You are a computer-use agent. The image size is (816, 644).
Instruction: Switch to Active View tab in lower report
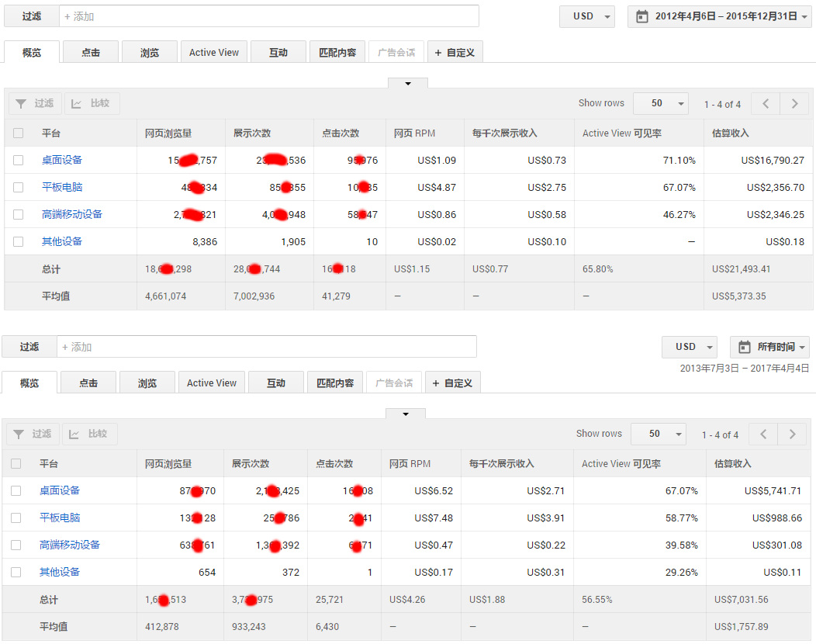[x=212, y=383]
